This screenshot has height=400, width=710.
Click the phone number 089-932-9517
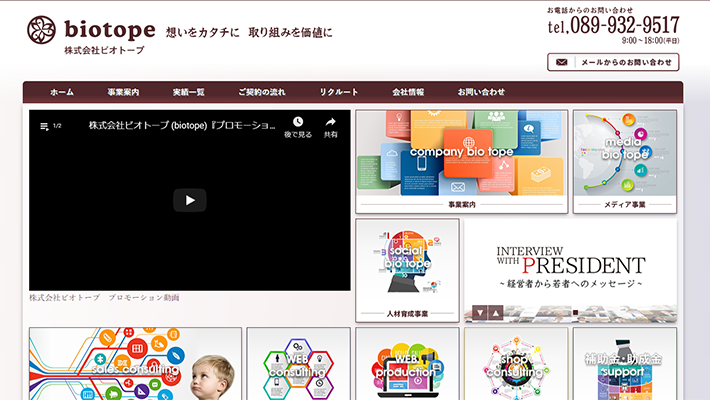(x=625, y=25)
